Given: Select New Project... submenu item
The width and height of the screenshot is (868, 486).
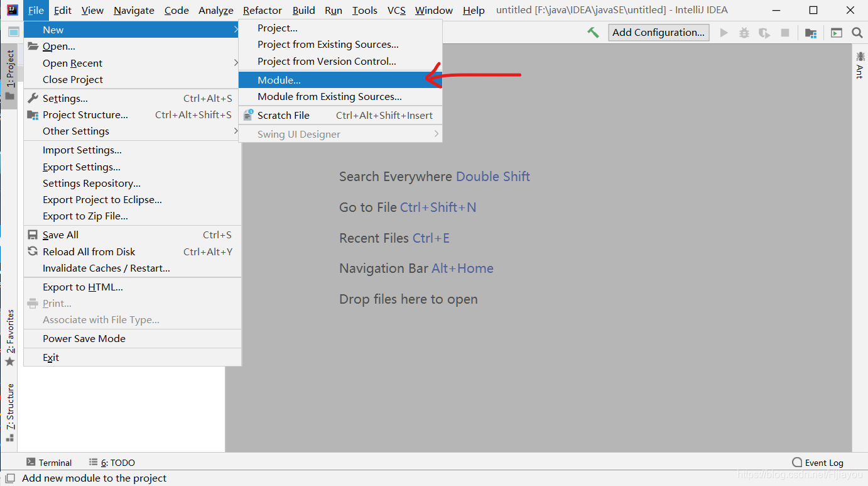Looking at the screenshot, I should [x=340, y=28].
